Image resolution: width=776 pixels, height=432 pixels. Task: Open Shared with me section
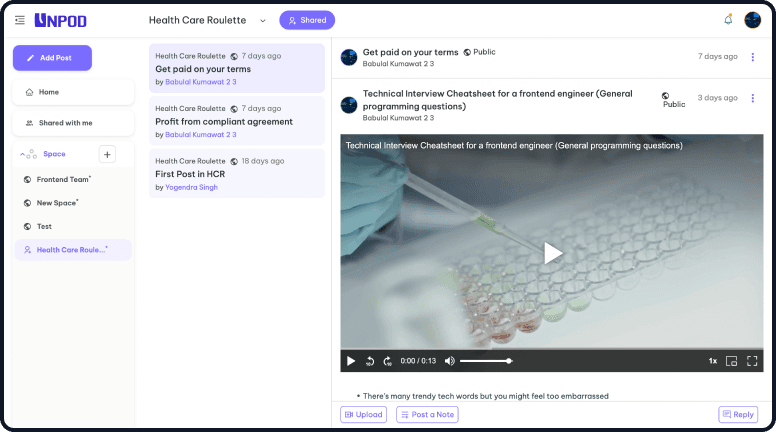point(73,123)
